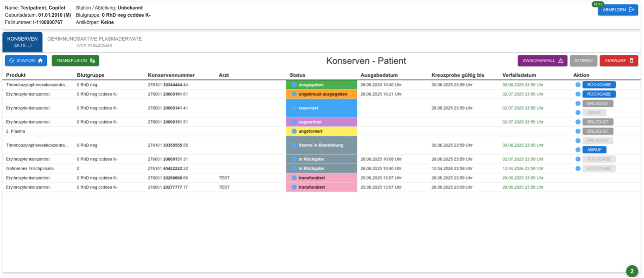644x278 pixels.
Task: Click the Verfallsdatum column header
Action: pyautogui.click(x=519, y=75)
